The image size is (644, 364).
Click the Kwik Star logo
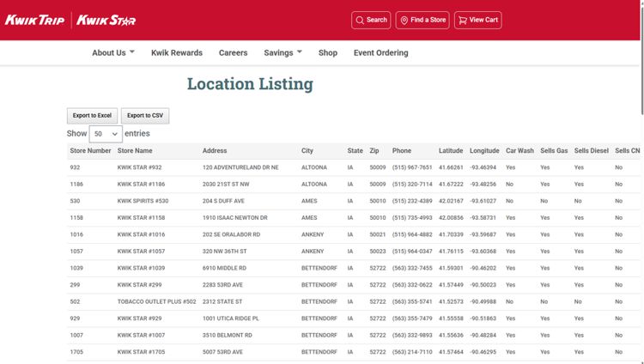106,20
